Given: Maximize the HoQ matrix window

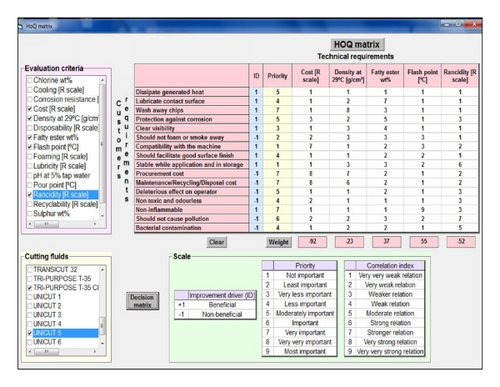Looking at the screenshot, I should (459, 24).
